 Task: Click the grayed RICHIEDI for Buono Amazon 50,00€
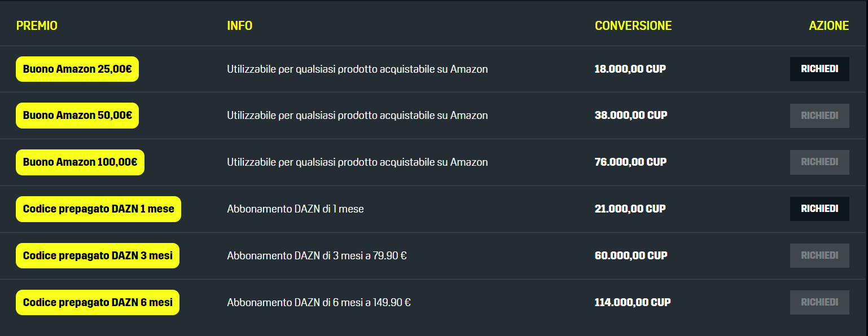point(819,115)
